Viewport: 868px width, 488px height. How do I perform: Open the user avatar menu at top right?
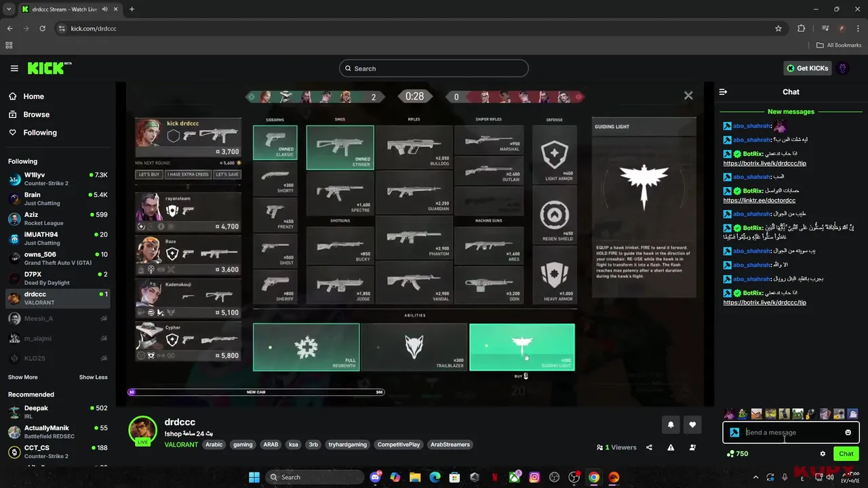(x=843, y=68)
